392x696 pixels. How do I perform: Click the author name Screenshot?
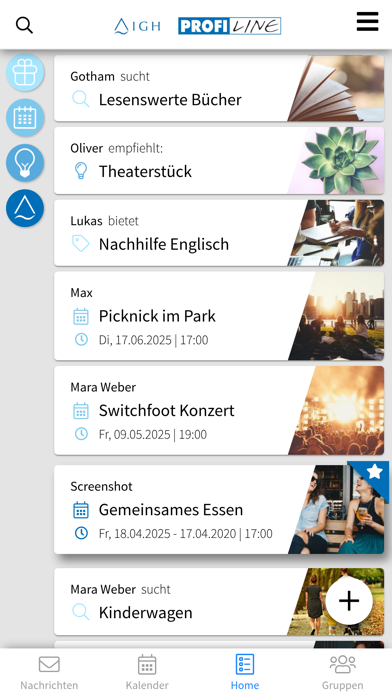[x=101, y=486]
